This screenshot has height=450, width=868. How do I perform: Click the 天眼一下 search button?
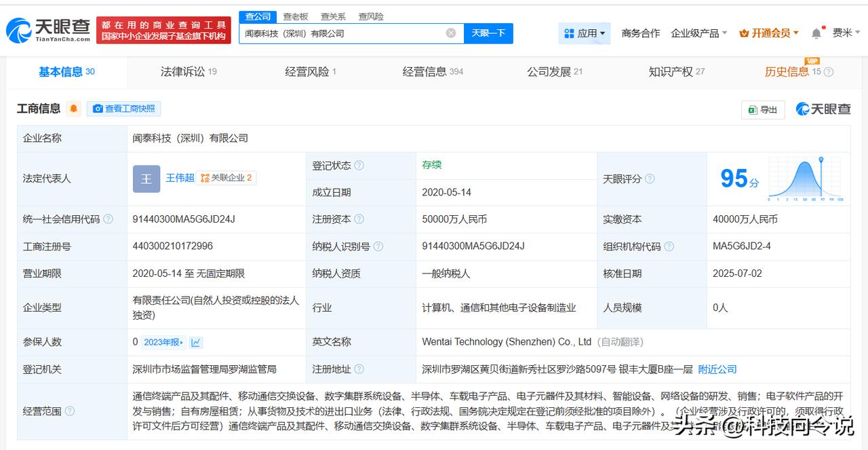click(x=488, y=33)
